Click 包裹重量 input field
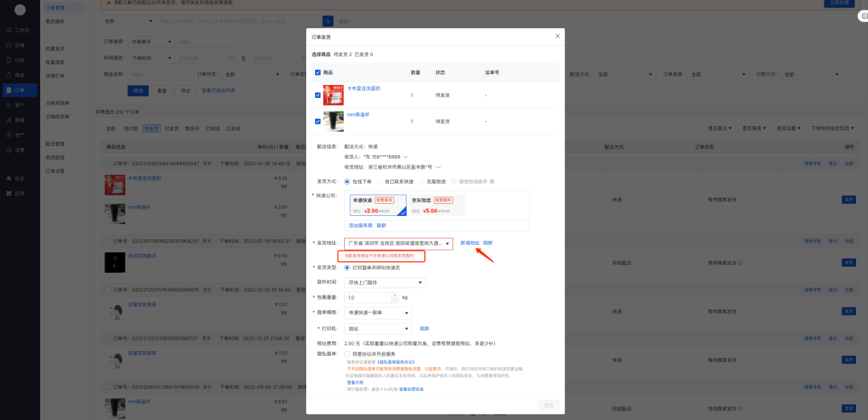Image resolution: width=868 pixels, height=420 pixels. tap(367, 298)
